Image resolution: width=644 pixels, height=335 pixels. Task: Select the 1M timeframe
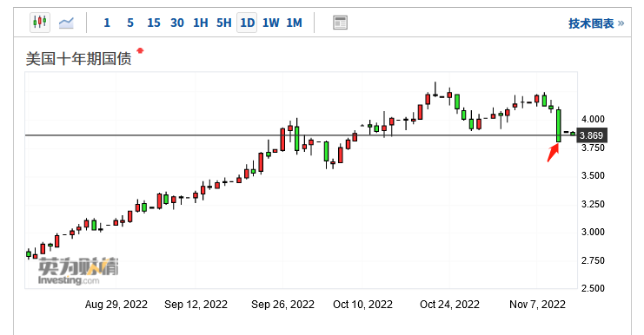click(294, 23)
